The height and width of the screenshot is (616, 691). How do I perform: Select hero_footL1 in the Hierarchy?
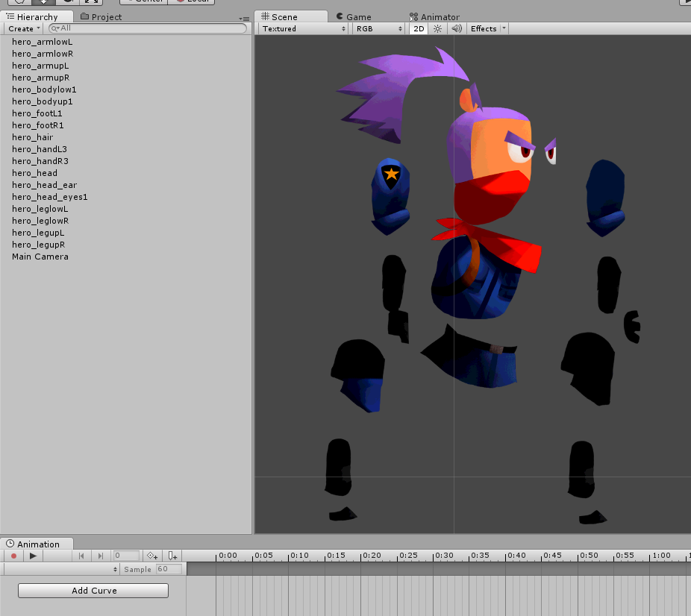click(x=37, y=113)
